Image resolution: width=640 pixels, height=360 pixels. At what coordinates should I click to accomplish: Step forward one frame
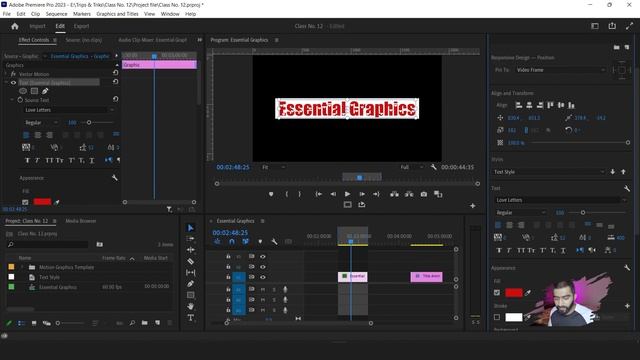362,194
